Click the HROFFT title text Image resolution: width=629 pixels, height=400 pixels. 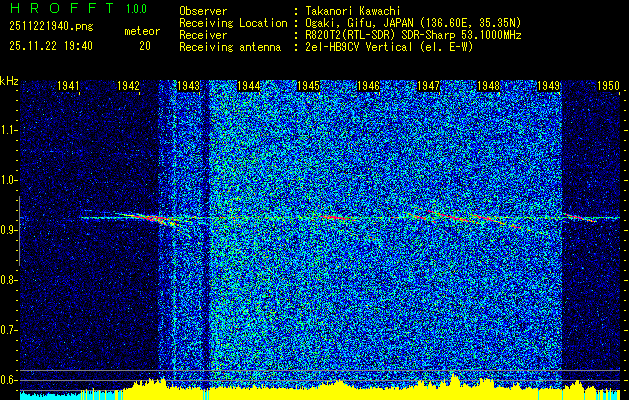pos(62,8)
